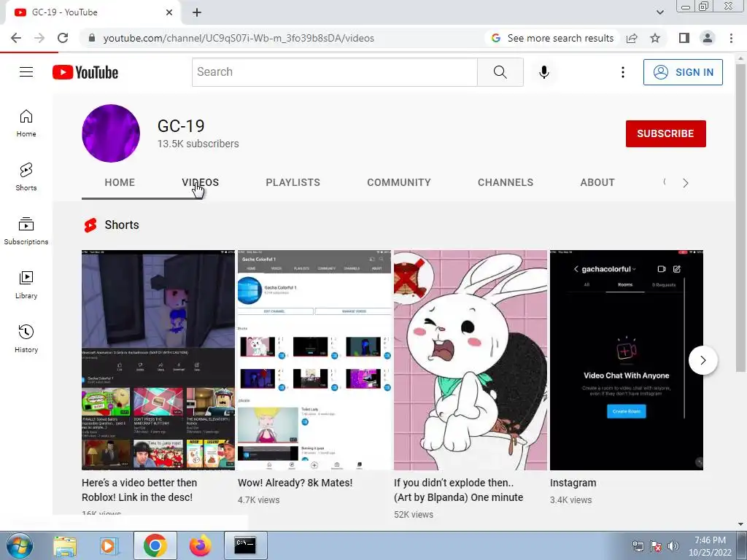
Task: Open Firefox from taskbar
Action: pyautogui.click(x=200, y=545)
